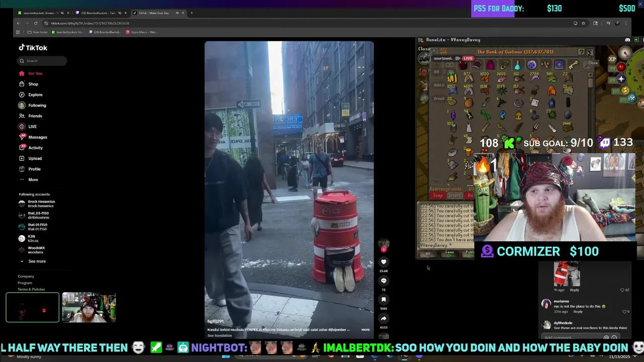Reload the TikTok page
Image resolution: width=644 pixels, height=362 pixels.
click(x=36, y=23)
